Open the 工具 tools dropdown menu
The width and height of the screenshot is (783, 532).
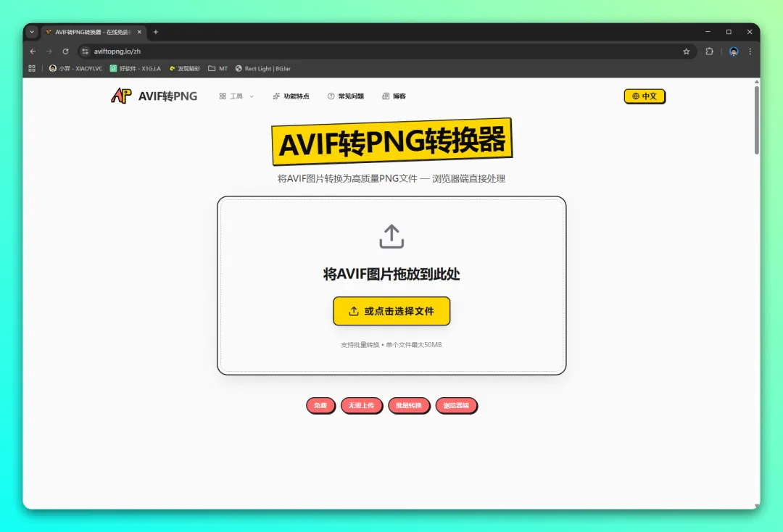236,96
